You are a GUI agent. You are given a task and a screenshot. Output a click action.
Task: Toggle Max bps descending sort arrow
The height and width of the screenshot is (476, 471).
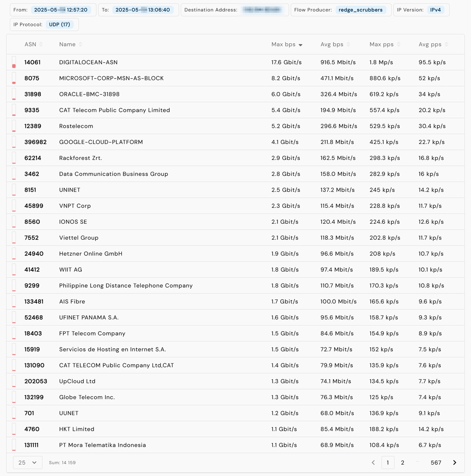click(301, 45)
